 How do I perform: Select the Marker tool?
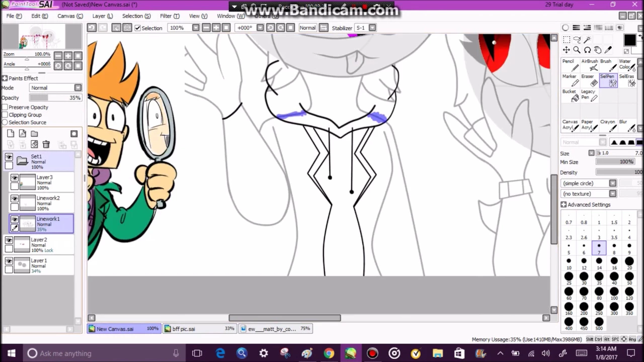click(x=570, y=80)
